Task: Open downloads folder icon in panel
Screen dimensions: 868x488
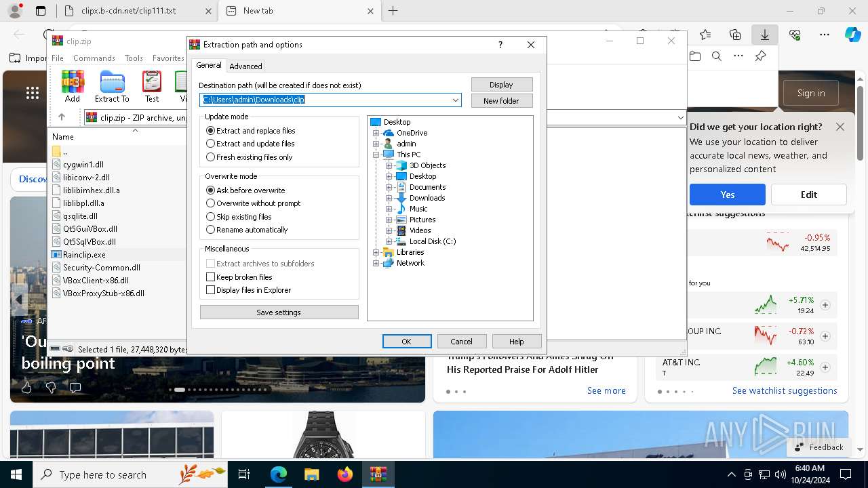Action: (x=695, y=56)
